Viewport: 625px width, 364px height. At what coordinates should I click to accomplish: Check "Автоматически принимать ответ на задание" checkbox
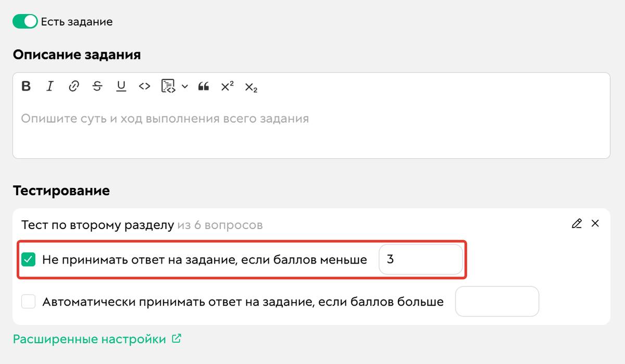point(28,302)
